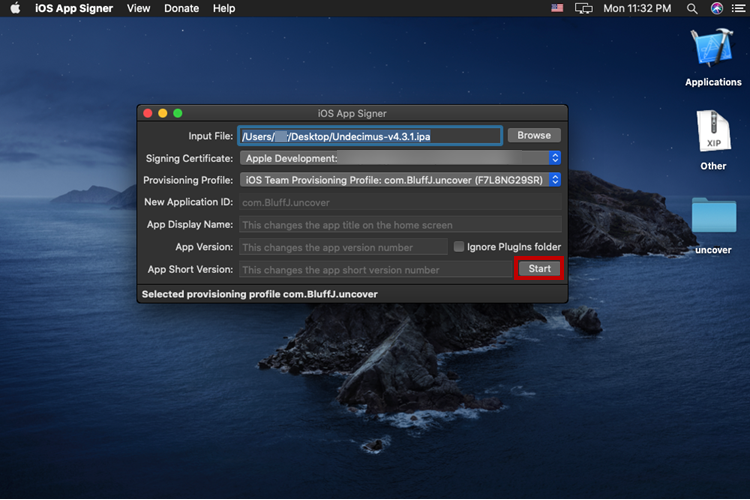Open the Signing Certificate dropdown
Screen dimensions: 750x500
[400, 158]
